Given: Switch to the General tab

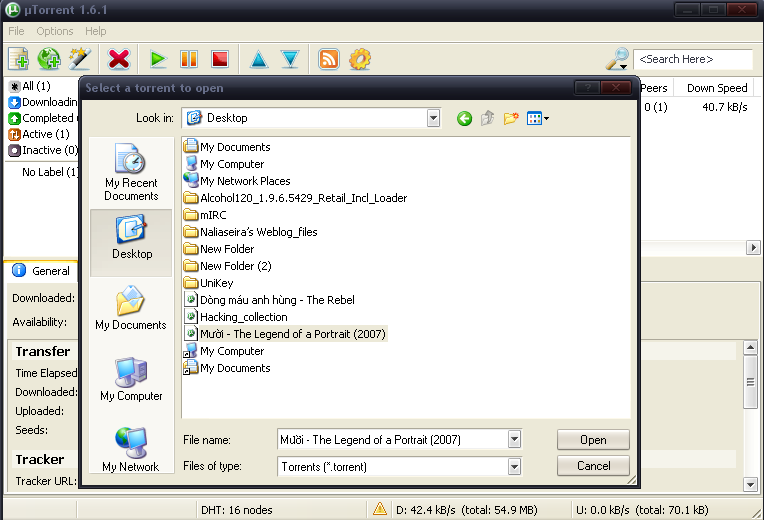Looking at the screenshot, I should 41,271.
